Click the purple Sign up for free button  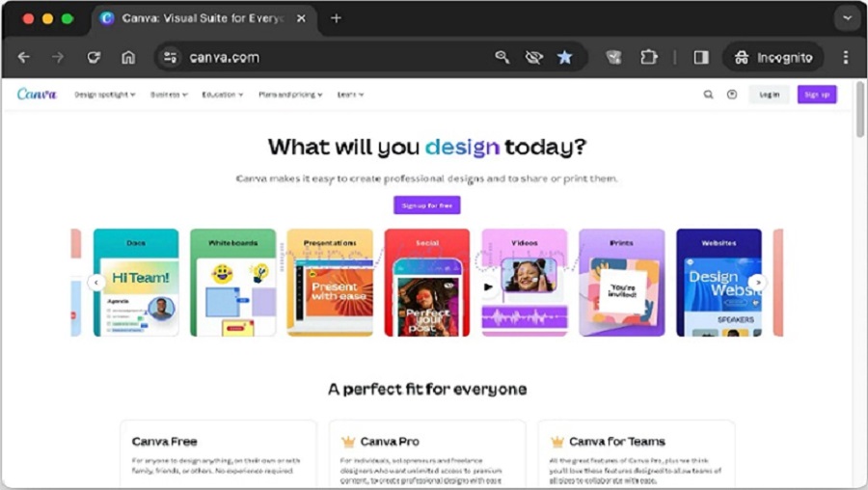[427, 204]
